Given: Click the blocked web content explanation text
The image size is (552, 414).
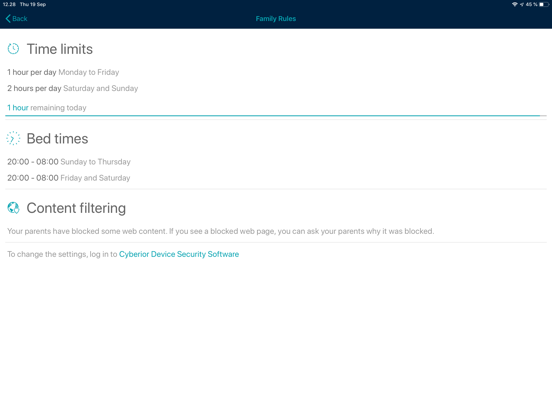Looking at the screenshot, I should tap(221, 231).
